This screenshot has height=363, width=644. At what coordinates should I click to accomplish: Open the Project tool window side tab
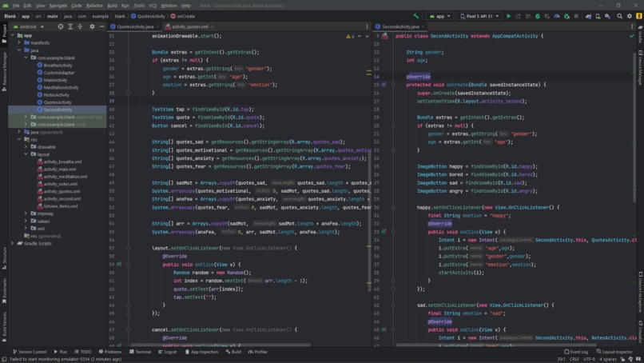click(x=4, y=34)
